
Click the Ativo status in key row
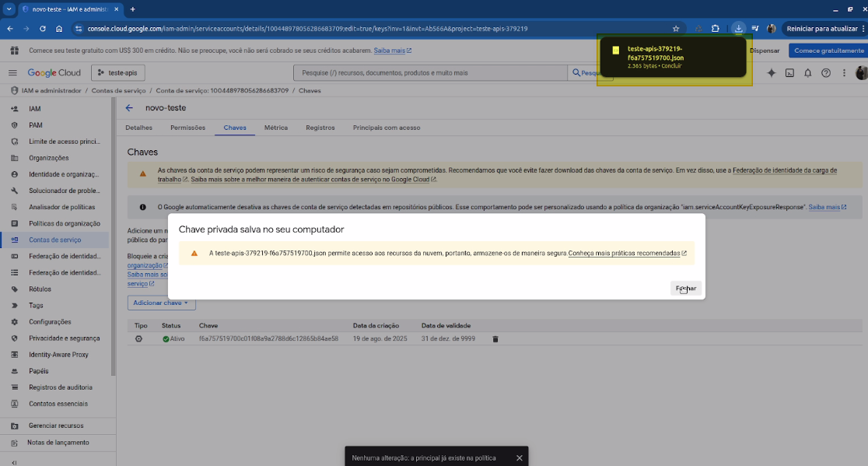point(173,338)
